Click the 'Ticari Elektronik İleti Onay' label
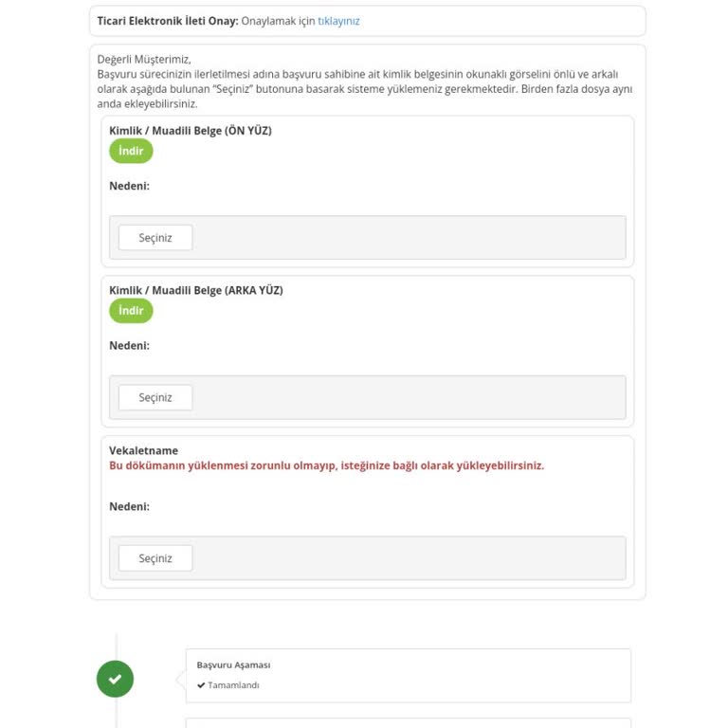 [x=168, y=21]
